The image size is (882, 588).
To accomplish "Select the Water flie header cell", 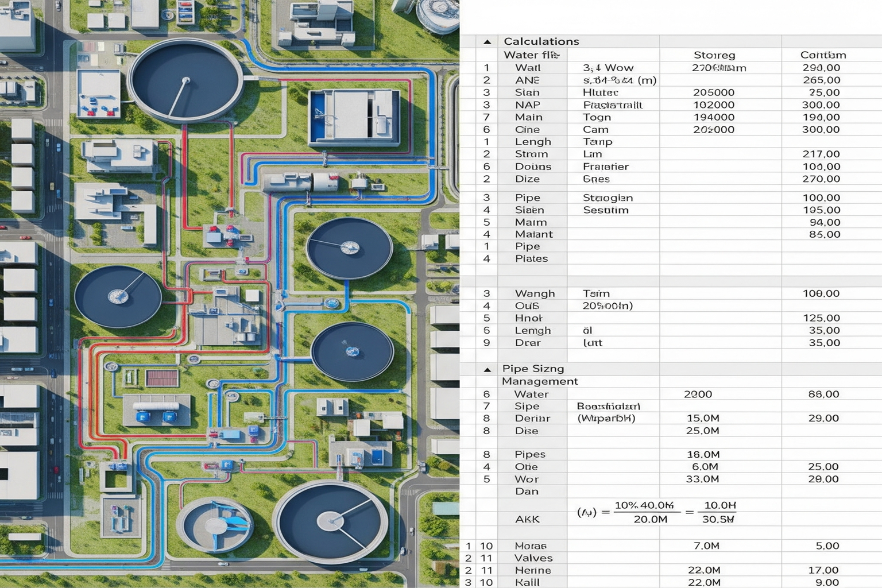I will coord(531,55).
